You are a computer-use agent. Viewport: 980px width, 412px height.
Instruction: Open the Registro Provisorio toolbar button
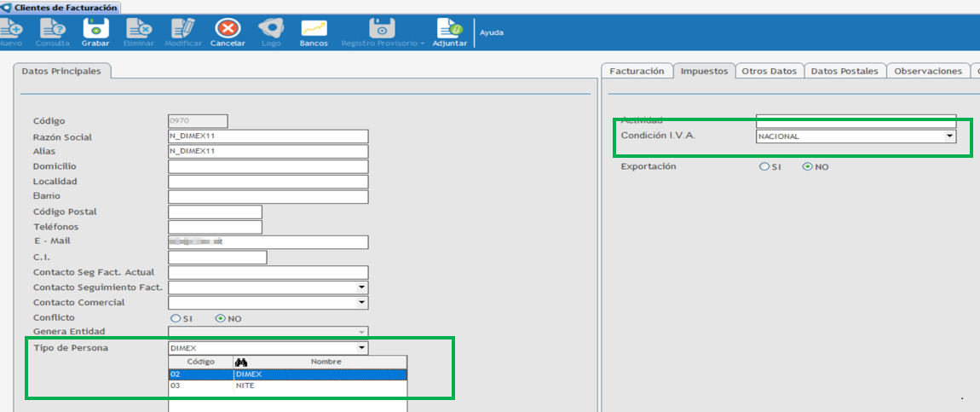(x=382, y=29)
